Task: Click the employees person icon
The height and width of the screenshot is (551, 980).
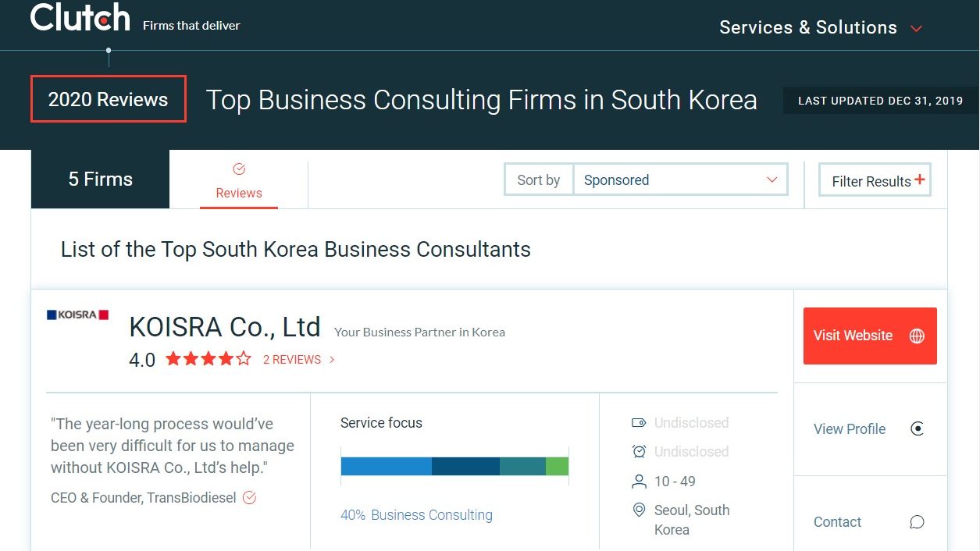Action: coord(639,481)
